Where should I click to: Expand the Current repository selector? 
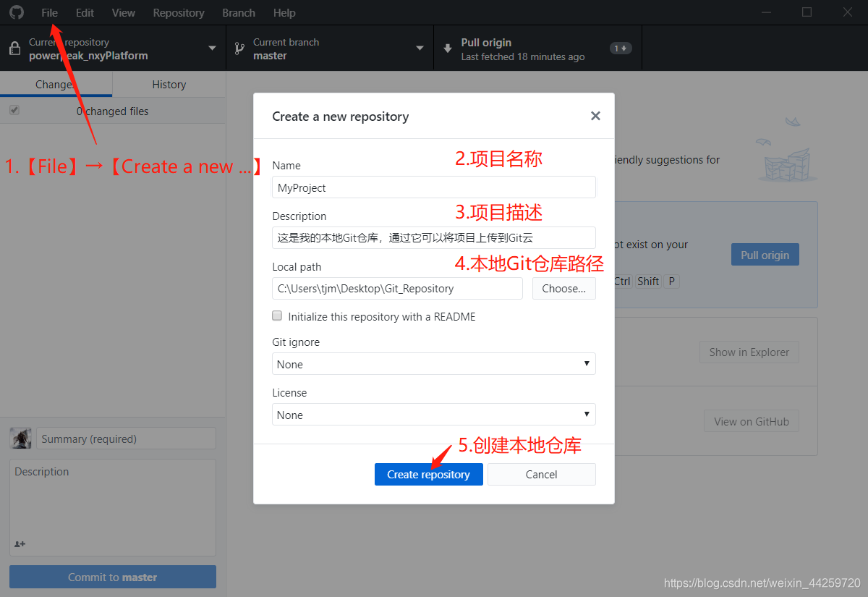210,48
